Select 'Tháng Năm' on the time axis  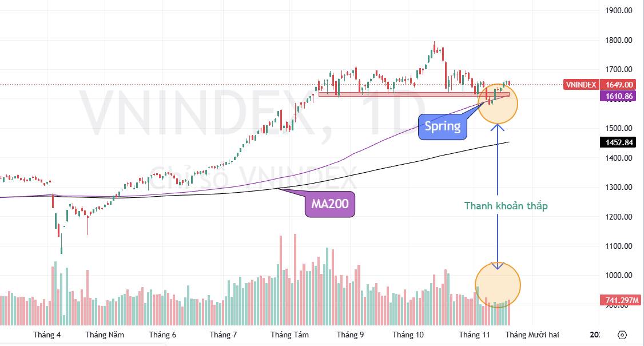point(105,335)
